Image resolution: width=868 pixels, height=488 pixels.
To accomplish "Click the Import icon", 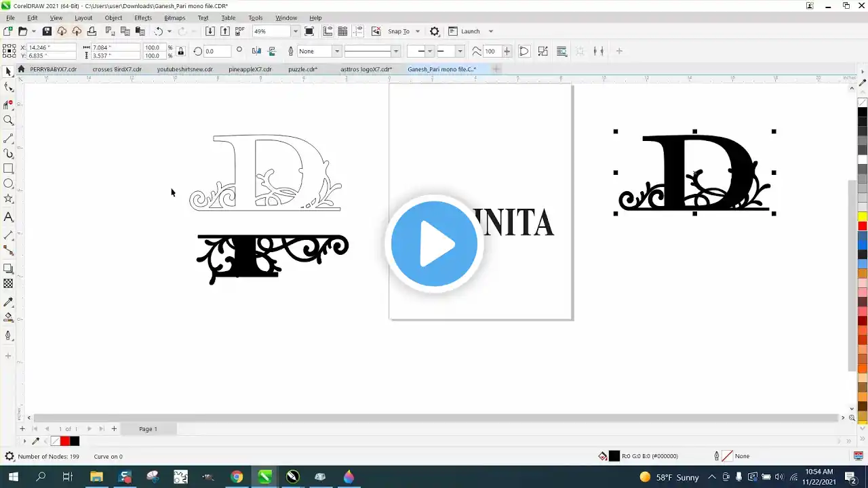I will point(210,31).
